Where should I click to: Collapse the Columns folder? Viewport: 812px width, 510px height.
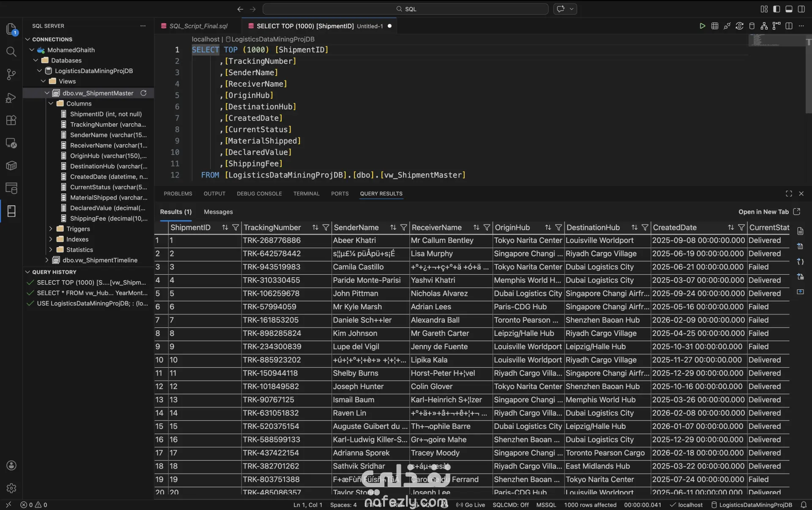51,104
